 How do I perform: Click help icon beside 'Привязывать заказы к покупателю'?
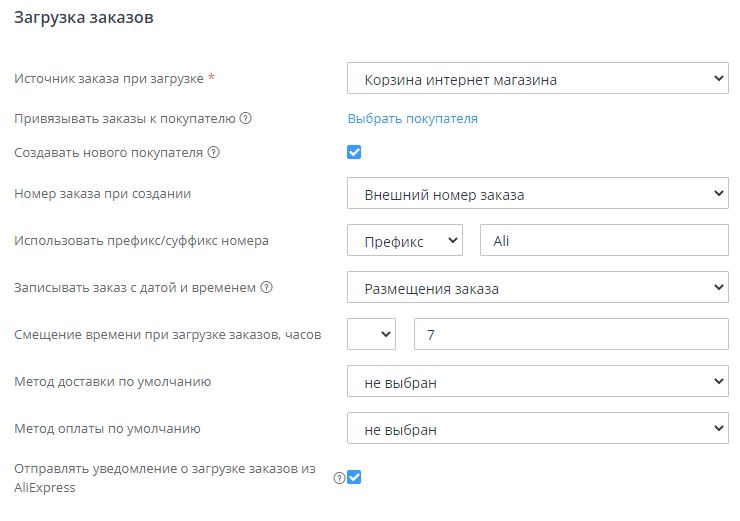245,119
